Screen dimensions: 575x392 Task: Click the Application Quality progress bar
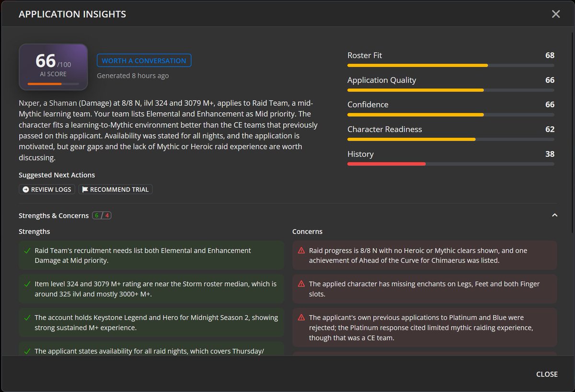pos(451,90)
